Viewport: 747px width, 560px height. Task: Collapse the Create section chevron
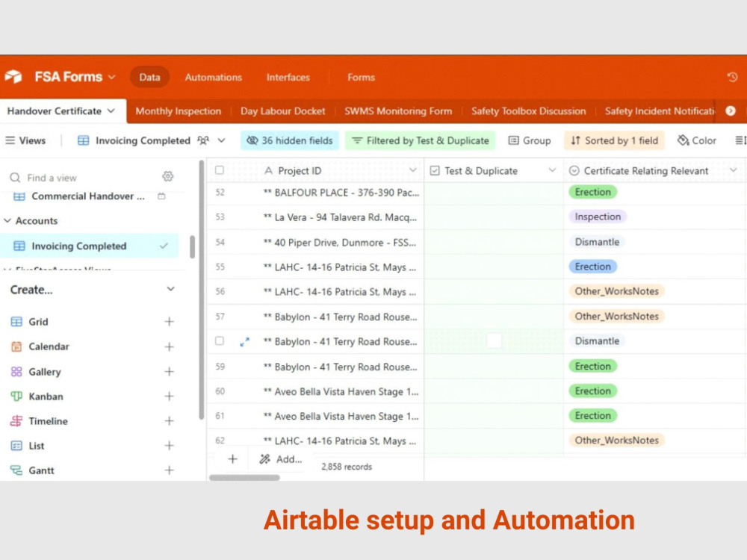pos(170,289)
